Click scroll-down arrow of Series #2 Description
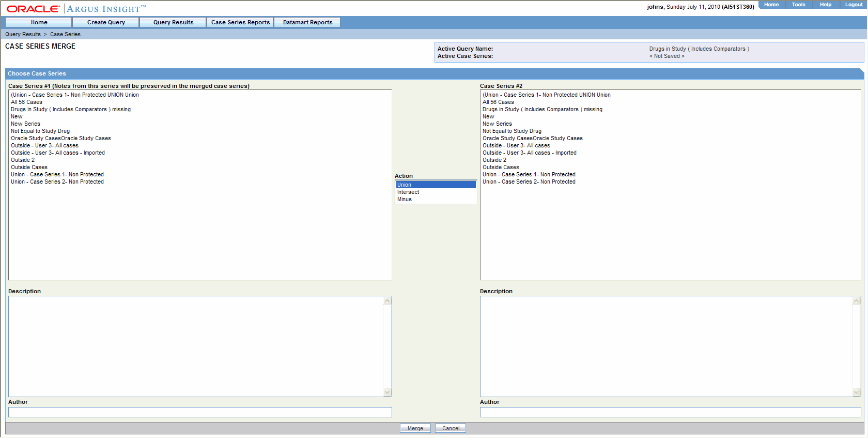The height and width of the screenshot is (438, 868). pyautogui.click(x=857, y=392)
